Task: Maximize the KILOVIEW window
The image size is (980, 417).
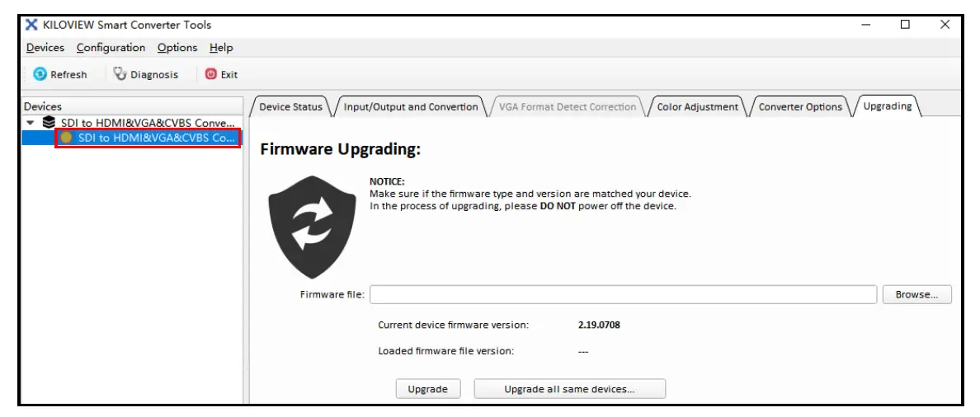Action: coord(905,25)
